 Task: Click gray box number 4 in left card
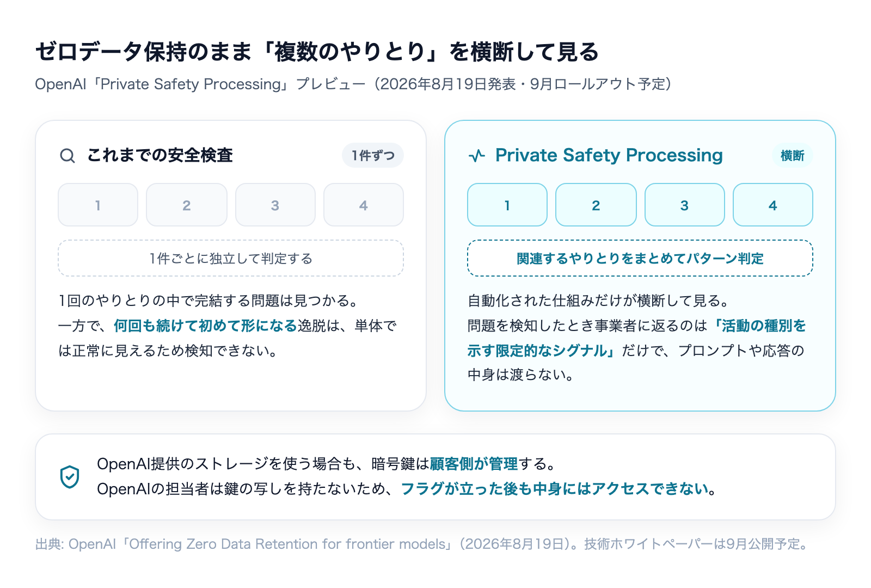pyautogui.click(x=364, y=205)
